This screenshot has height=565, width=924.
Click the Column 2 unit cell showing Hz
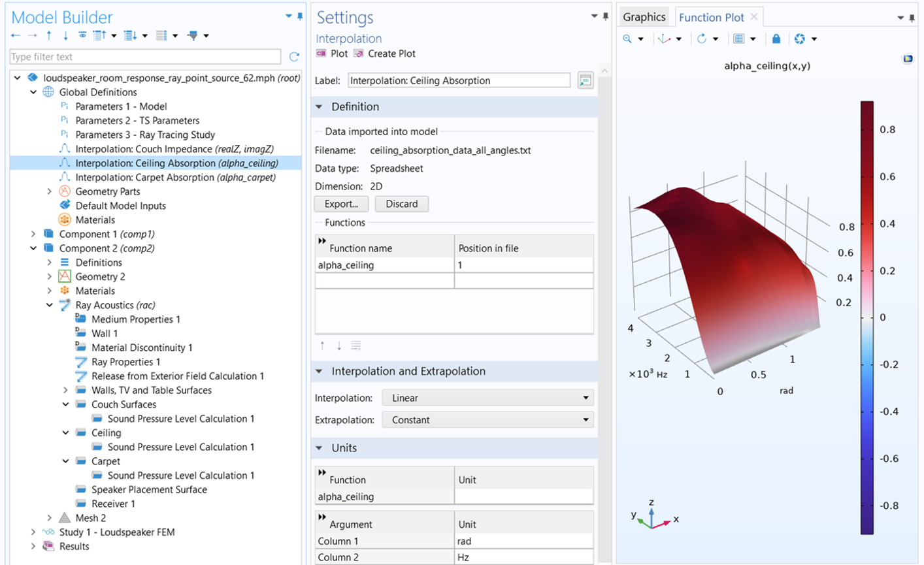[524, 557]
